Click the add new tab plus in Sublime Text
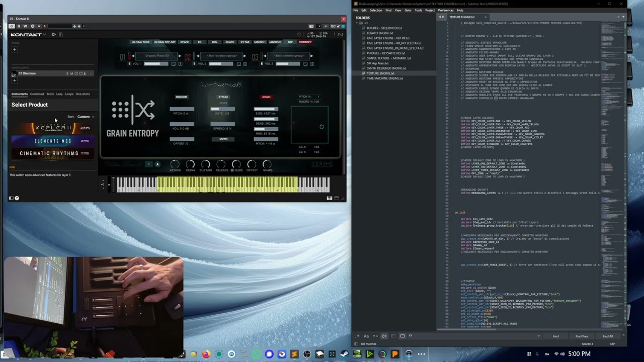This screenshot has height=362, width=644. tap(618, 17)
